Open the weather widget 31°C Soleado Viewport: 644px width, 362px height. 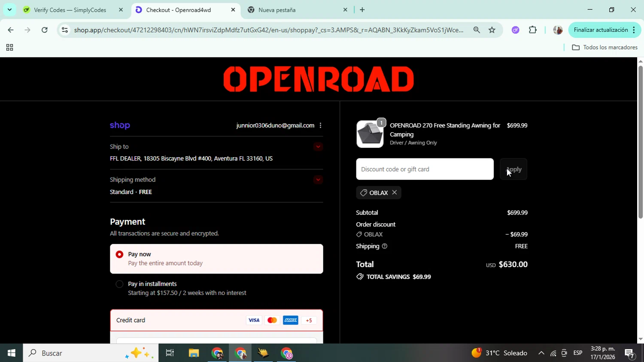click(x=499, y=353)
